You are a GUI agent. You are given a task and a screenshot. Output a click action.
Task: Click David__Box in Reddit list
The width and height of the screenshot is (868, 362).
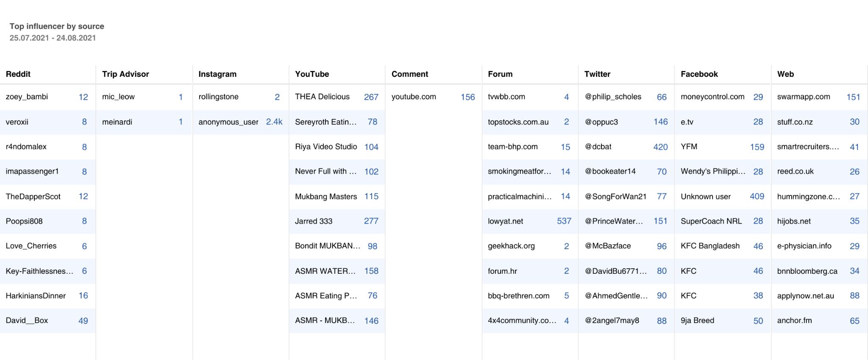(x=27, y=320)
